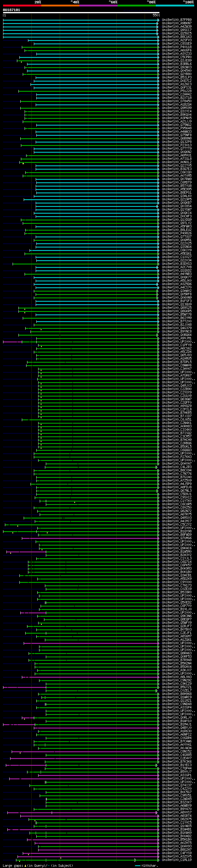Click the cyan alignment bar for UniRef100_B7FPB9
This screenshot has height=868, width=197.
pyautogui.click(x=81, y=20)
